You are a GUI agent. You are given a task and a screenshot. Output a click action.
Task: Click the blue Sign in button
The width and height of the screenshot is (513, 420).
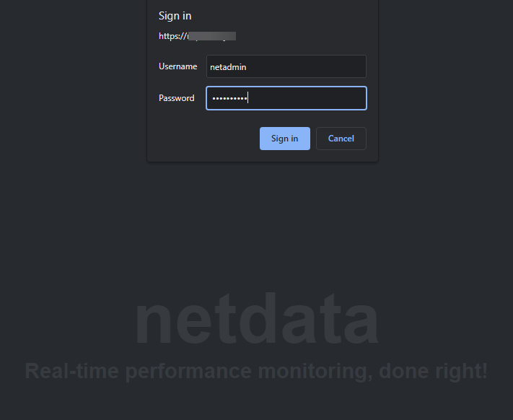pos(284,139)
